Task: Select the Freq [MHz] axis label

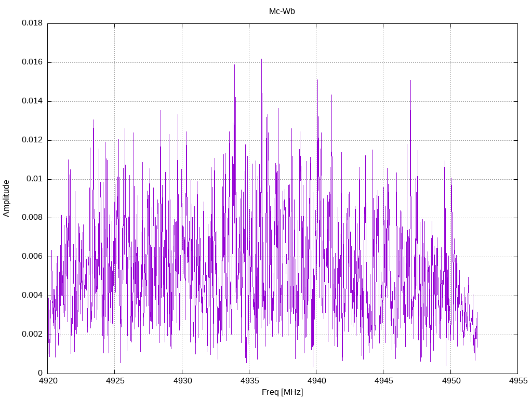Action: tap(282, 392)
